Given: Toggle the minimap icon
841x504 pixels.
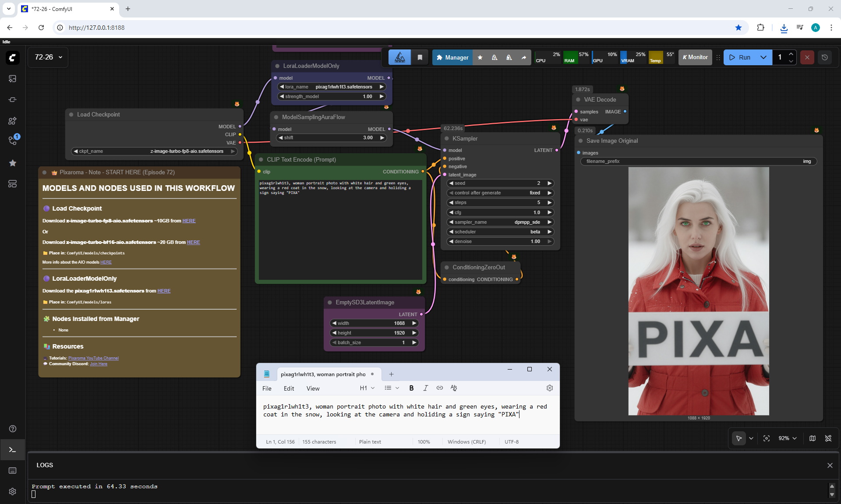Looking at the screenshot, I should [x=813, y=438].
